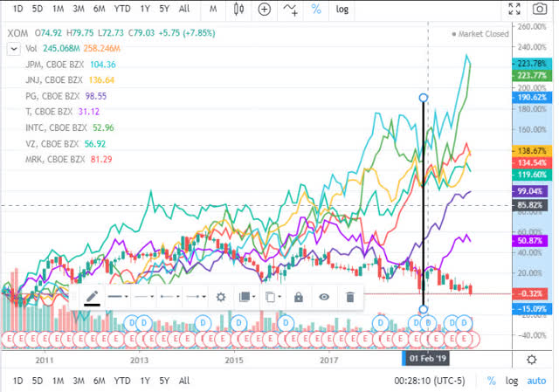Viewport: 559px width, 392px height.
Task: Show All range in bottom bar
Action: pyautogui.click(x=184, y=381)
